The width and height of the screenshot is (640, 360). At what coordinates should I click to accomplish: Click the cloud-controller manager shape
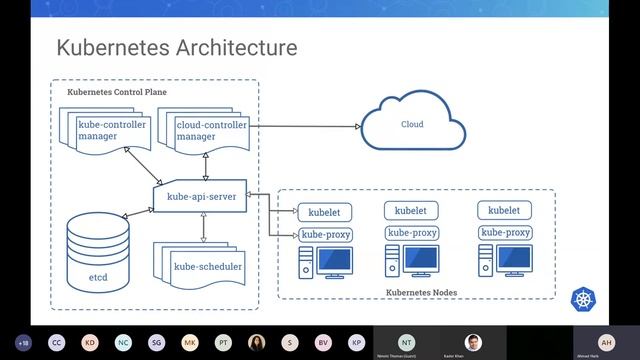[x=204, y=131]
